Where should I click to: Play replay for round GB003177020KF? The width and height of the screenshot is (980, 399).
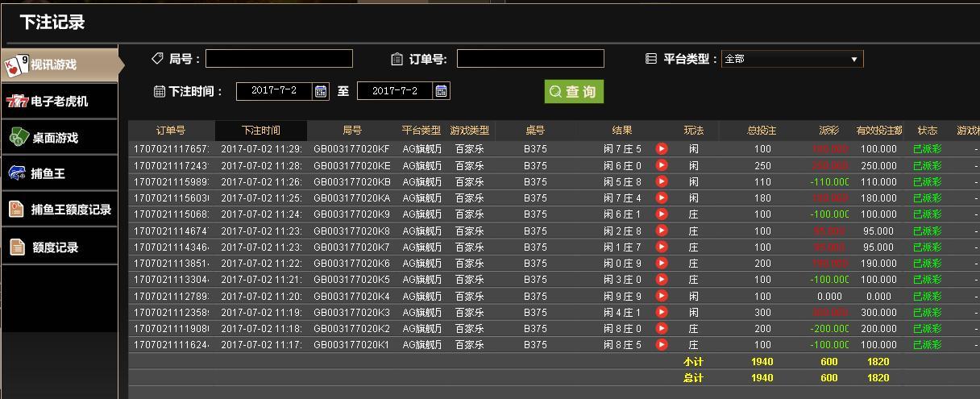tap(662, 149)
